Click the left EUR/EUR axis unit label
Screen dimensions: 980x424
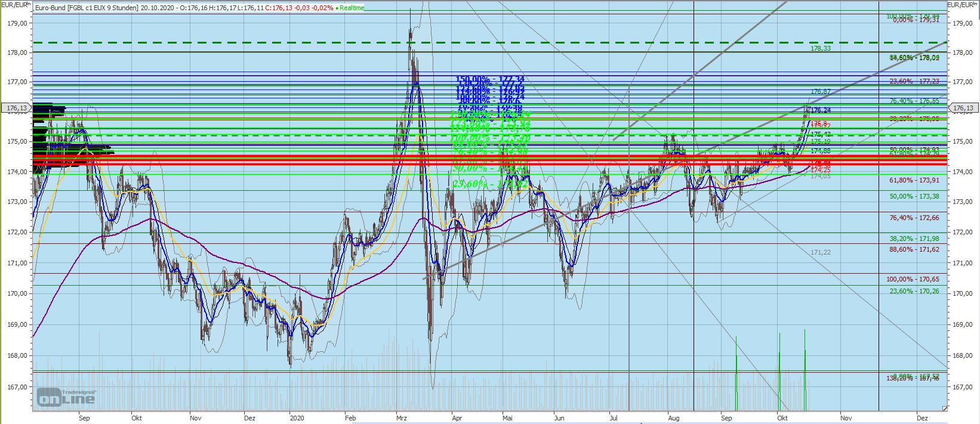15,5
